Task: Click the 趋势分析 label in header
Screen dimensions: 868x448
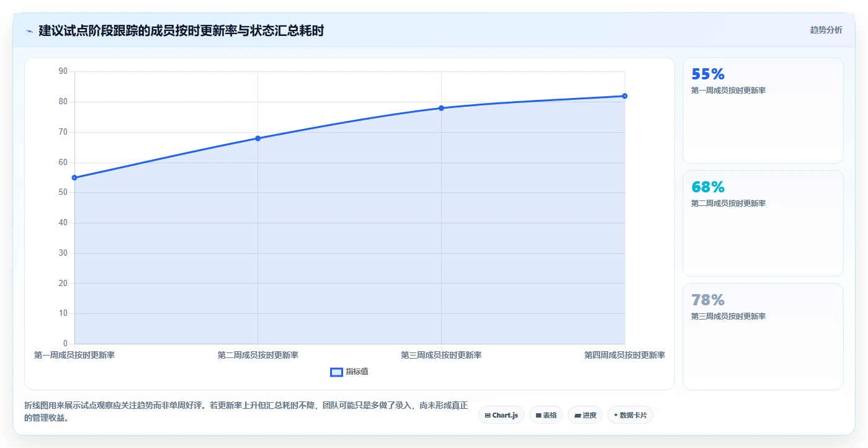Action: 826,30
